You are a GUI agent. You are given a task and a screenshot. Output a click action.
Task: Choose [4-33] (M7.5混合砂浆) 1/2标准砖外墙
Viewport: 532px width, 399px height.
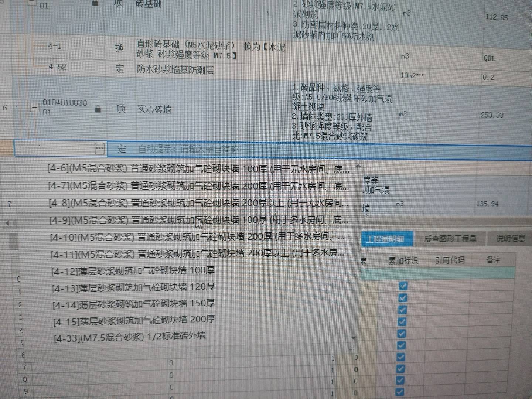[130, 337]
